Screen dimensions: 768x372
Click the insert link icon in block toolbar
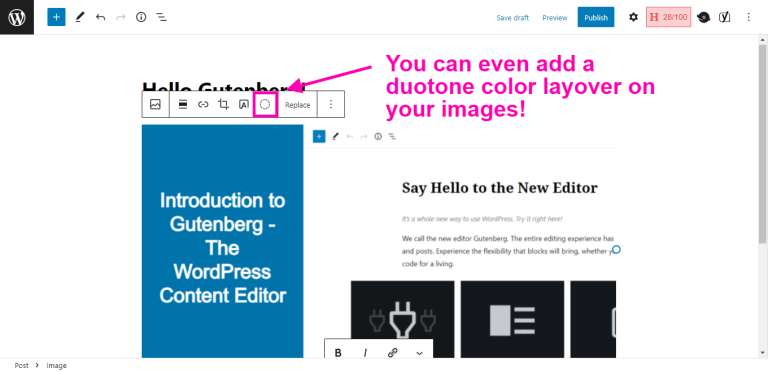pyautogui.click(x=203, y=104)
